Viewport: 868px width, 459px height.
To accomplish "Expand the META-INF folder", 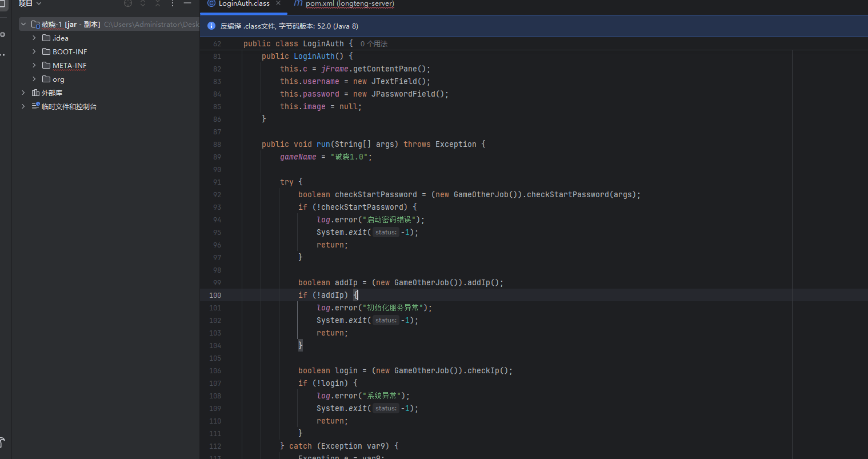I will (34, 65).
